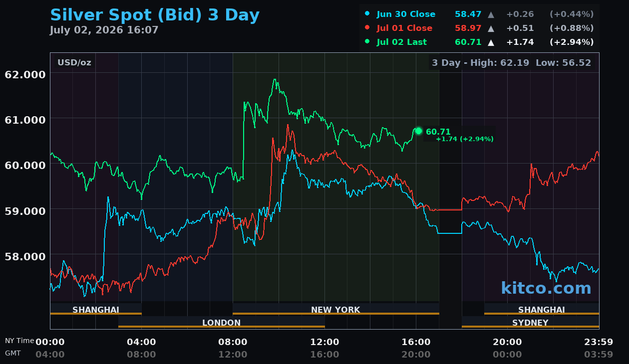629x364 pixels.
Task: Click the 12:00 NY time tick in white
Action: click(325, 342)
